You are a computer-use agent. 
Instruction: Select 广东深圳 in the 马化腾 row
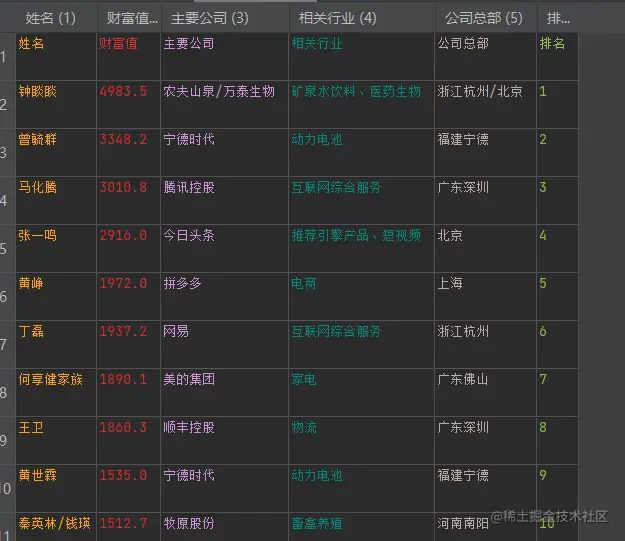click(485, 201)
